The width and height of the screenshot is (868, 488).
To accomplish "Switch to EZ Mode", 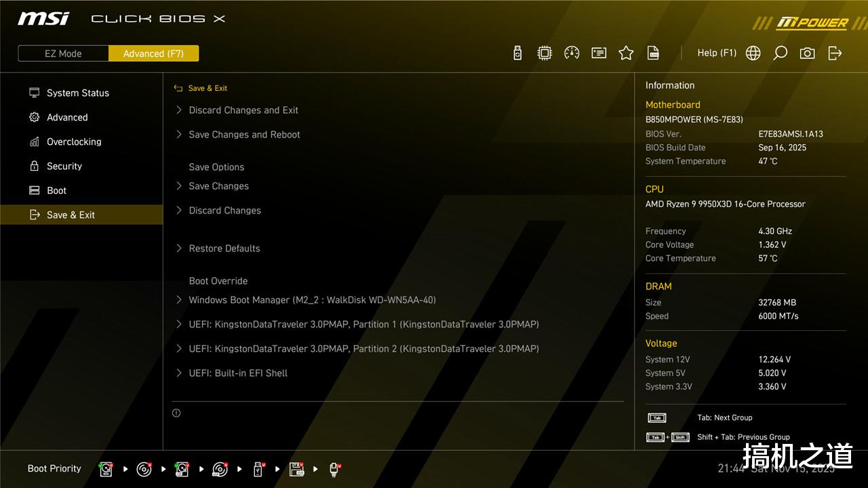I will [x=63, y=54].
